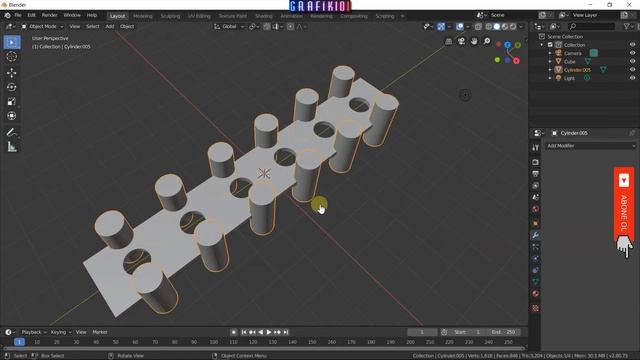Viewport: 640px width, 360px height.
Task: Open the Render menu
Action: 49,15
